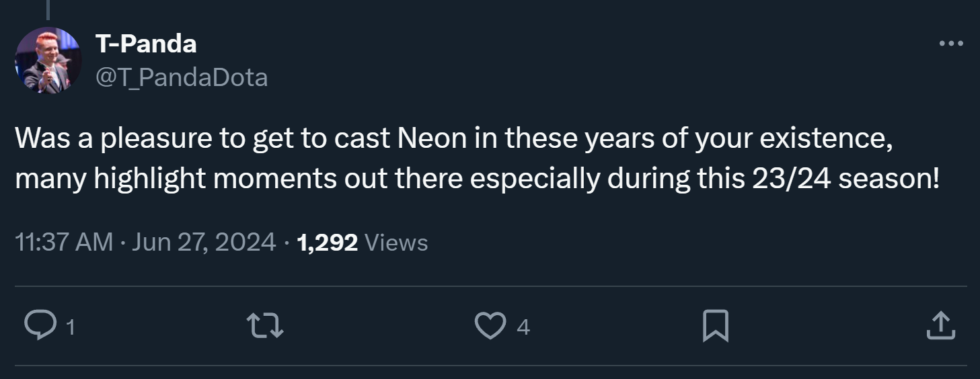Image resolution: width=980 pixels, height=379 pixels.
Task: Open the T-Panda display name link
Action: pyautogui.click(x=146, y=44)
